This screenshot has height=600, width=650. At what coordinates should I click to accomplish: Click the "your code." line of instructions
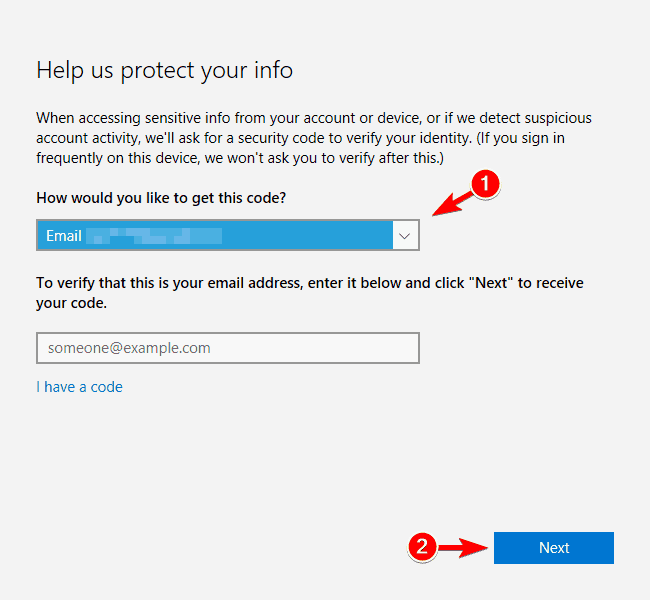(x=71, y=303)
